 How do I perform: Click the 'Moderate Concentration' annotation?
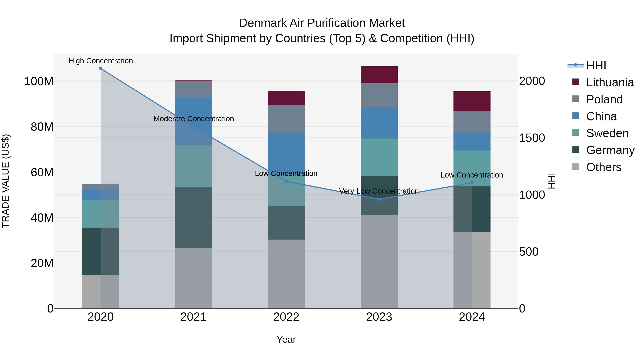[194, 119]
